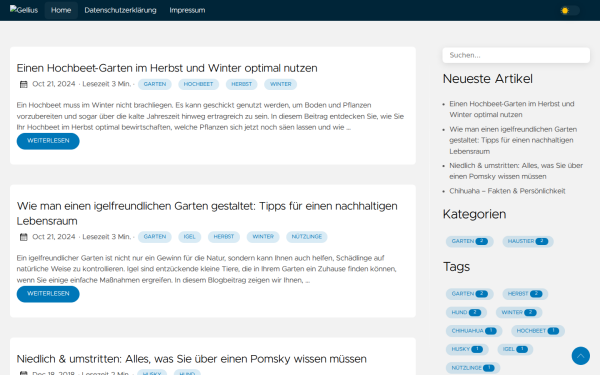Focus the Suchen search field
600x375 pixels.
pyautogui.click(x=516, y=55)
